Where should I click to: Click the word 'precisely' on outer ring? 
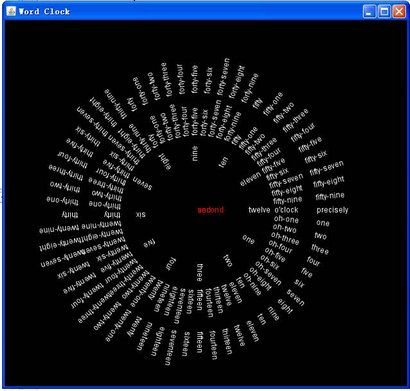[x=332, y=210]
